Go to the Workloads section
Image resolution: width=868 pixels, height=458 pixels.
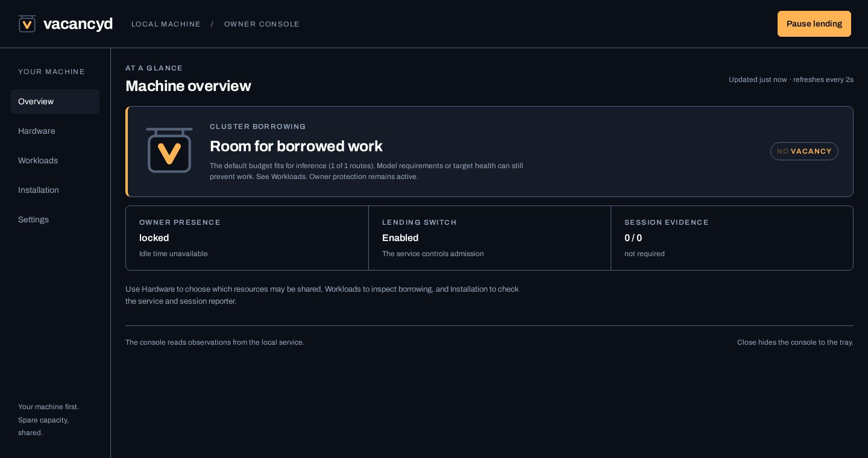[55, 160]
